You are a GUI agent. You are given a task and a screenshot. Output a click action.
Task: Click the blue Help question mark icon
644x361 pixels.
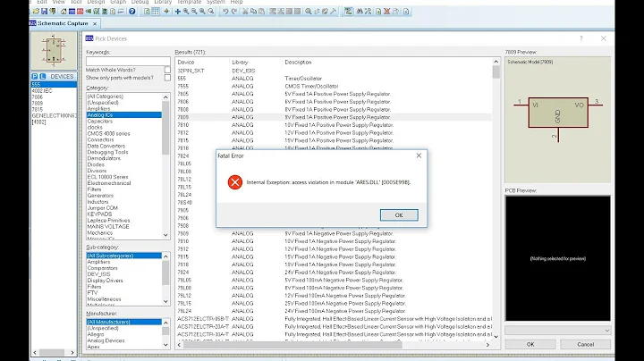click(131, 12)
